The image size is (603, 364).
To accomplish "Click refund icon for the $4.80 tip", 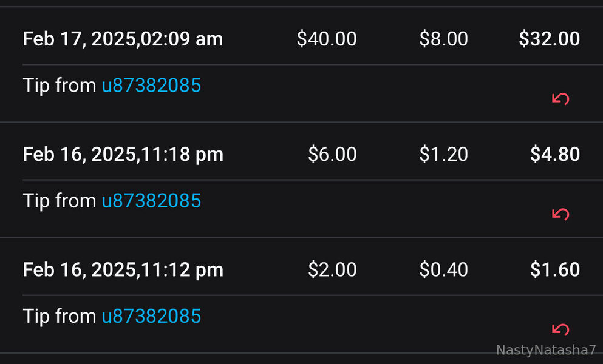I will pos(560,214).
